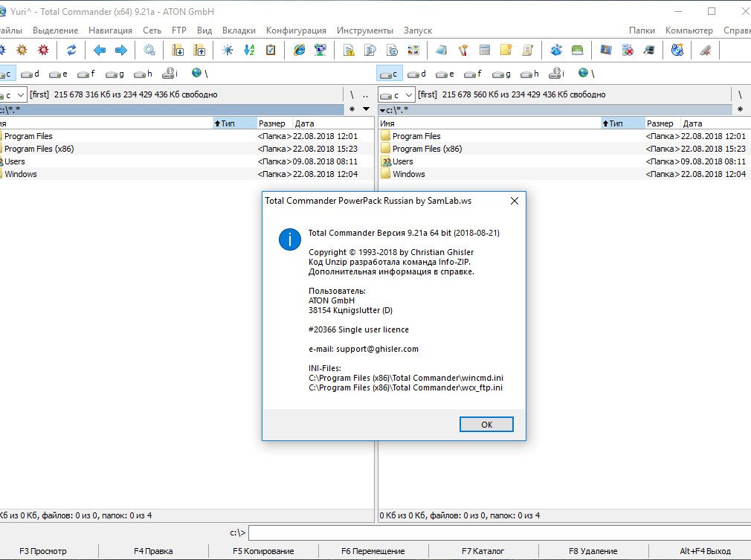Click the document with warning sign icon
Image resolution: width=751 pixels, height=560 pixels.
(349, 50)
